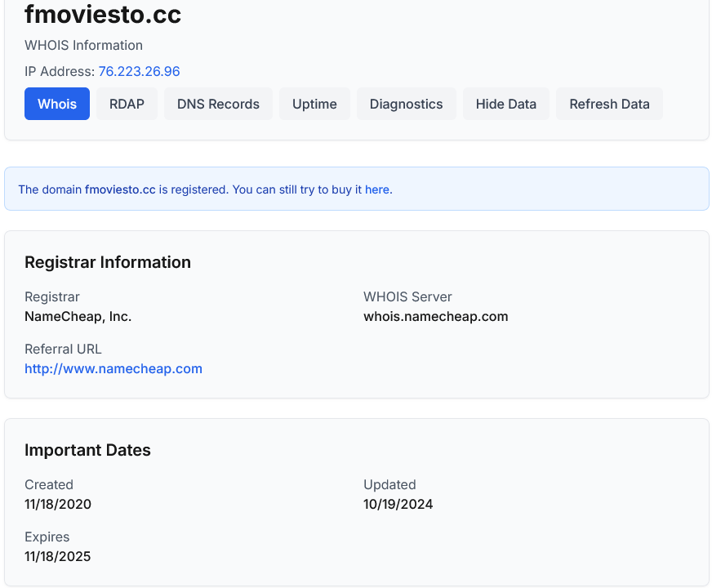
Task: Click the Expires date 11/18/2025
Action: 58,556
